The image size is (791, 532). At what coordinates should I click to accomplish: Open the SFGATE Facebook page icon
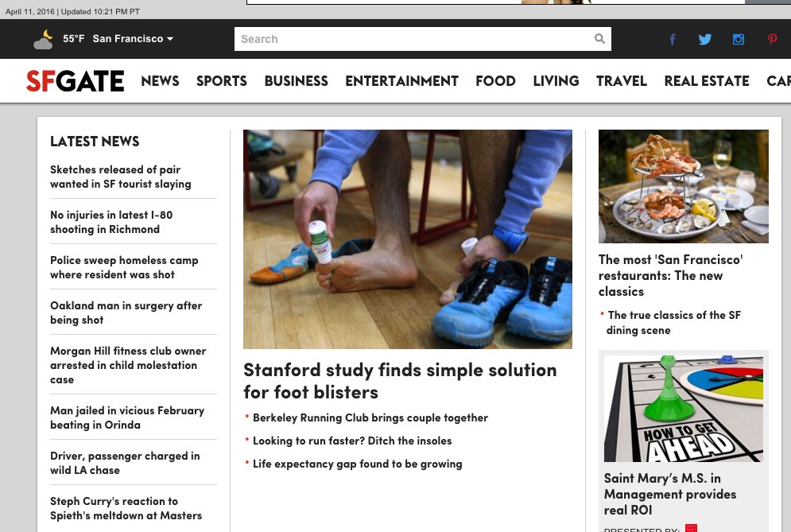click(x=673, y=40)
